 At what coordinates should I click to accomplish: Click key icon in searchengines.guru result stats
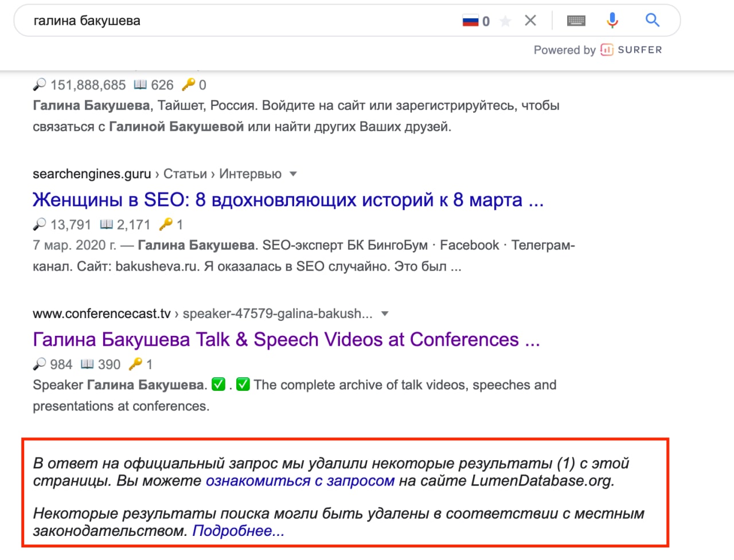(166, 224)
